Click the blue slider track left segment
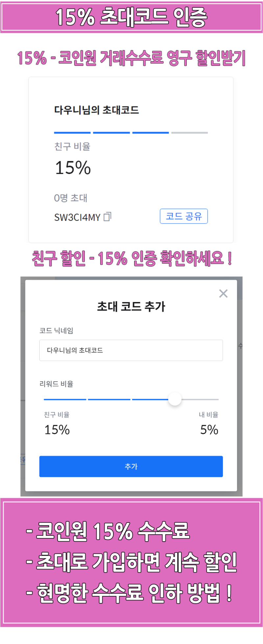The width and height of the screenshot is (263, 644). click(65, 399)
